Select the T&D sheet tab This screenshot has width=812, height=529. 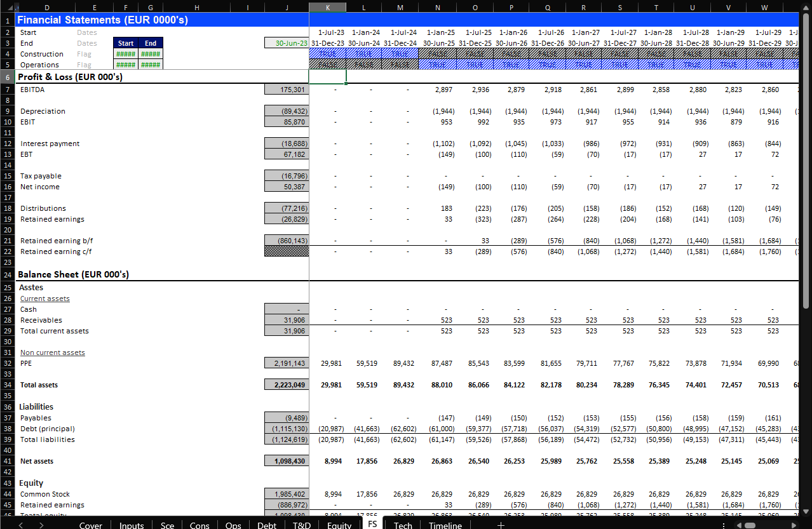[x=302, y=525]
